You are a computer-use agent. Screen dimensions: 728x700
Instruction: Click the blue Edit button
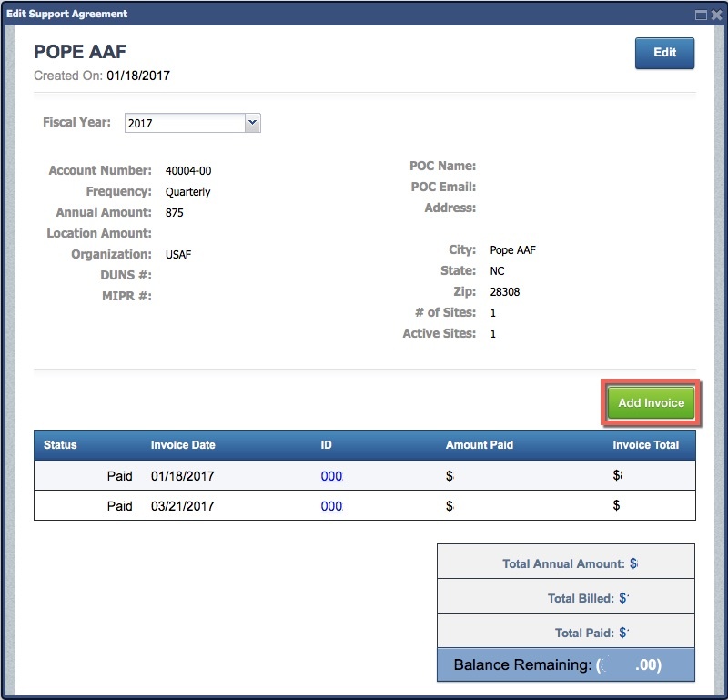664,53
